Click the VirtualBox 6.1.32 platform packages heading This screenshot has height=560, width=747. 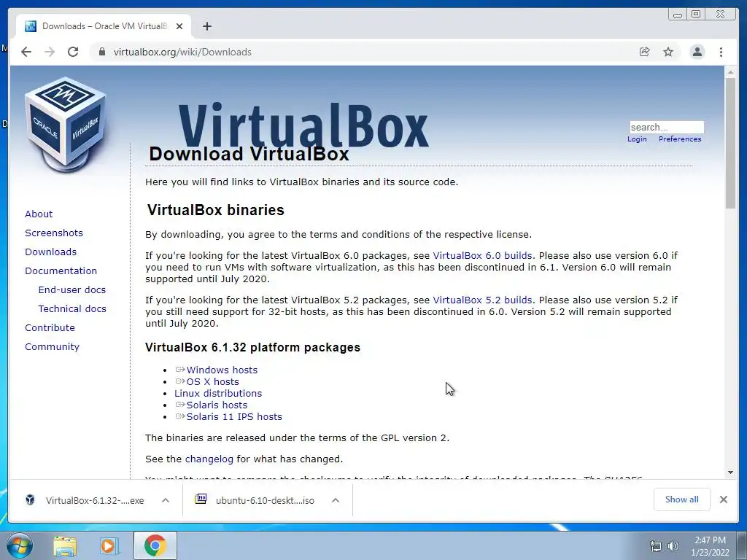(252, 348)
